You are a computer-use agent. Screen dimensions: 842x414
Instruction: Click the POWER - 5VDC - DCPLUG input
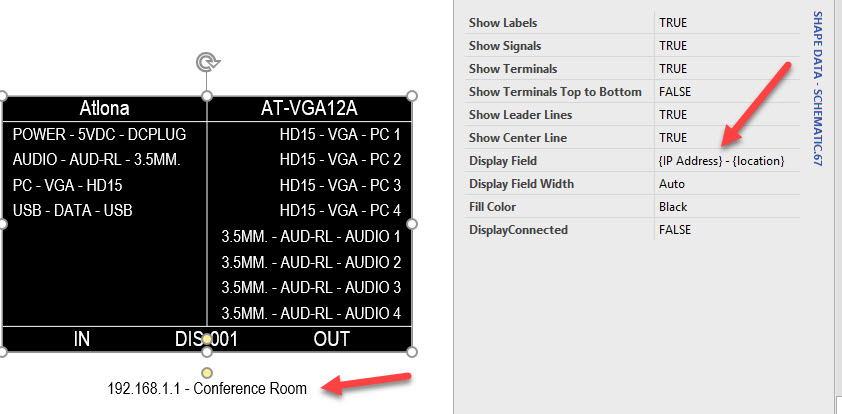click(x=99, y=134)
